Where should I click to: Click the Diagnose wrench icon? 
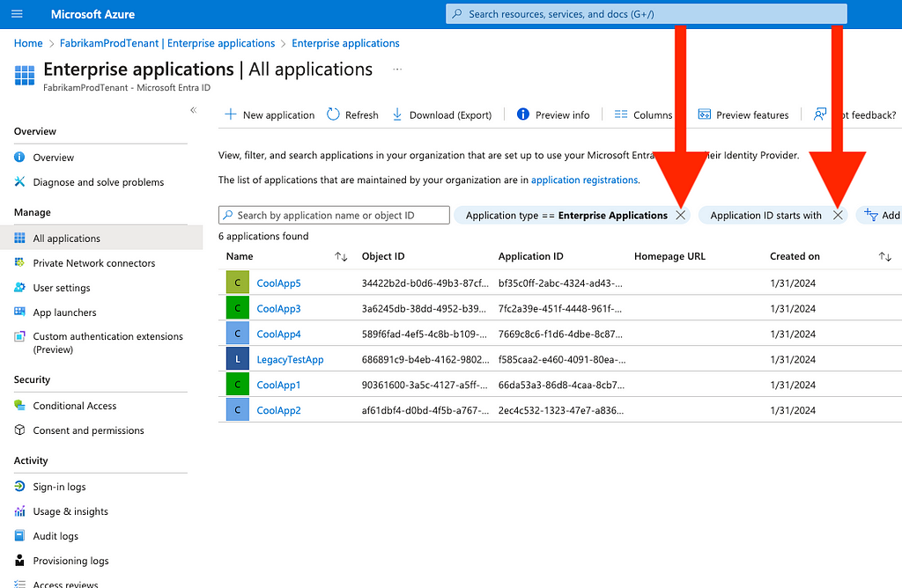point(19,181)
